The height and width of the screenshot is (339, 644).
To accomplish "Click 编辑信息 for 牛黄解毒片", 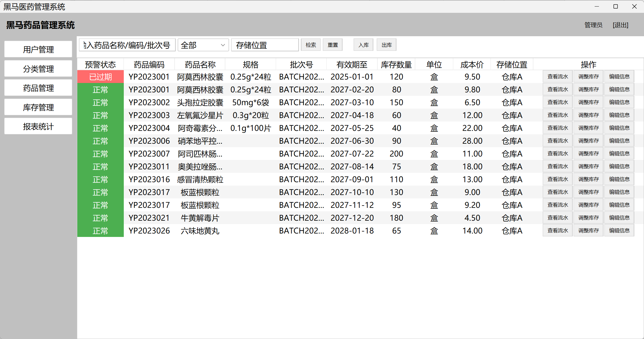I will (x=619, y=218).
